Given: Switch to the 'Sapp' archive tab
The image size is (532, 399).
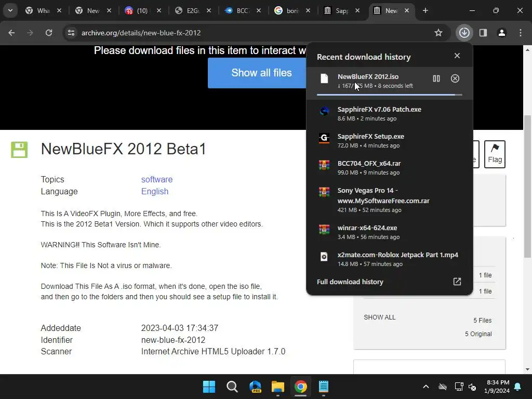Looking at the screenshot, I should point(337,10).
